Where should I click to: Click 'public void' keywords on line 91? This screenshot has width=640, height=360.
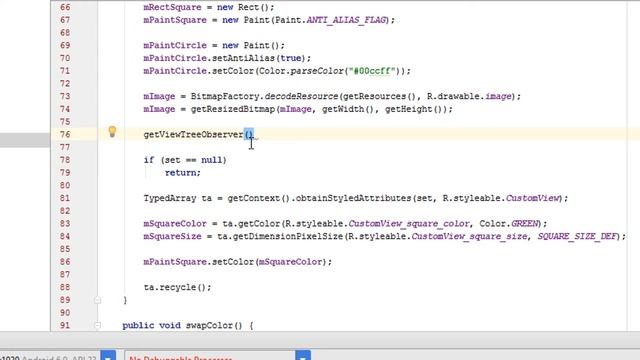151,325
